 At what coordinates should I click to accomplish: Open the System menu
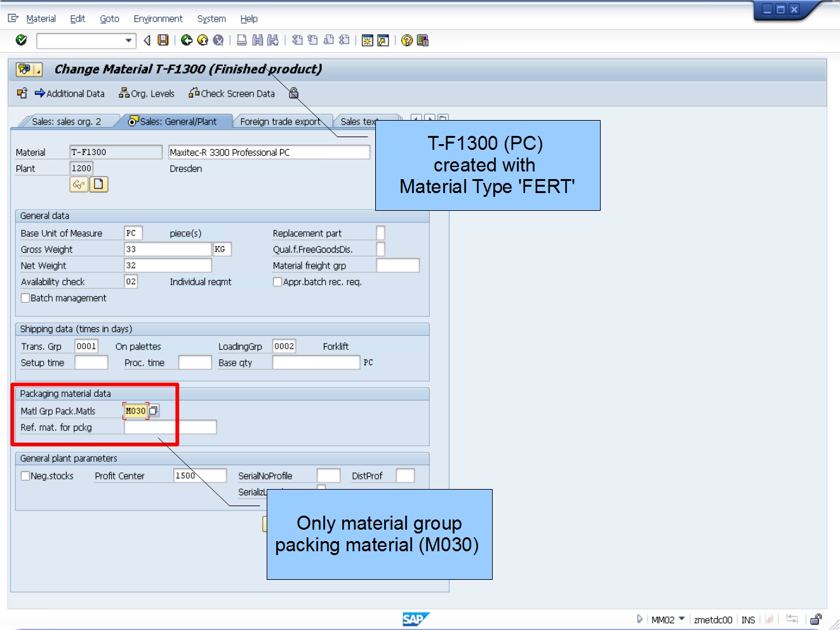point(211,19)
